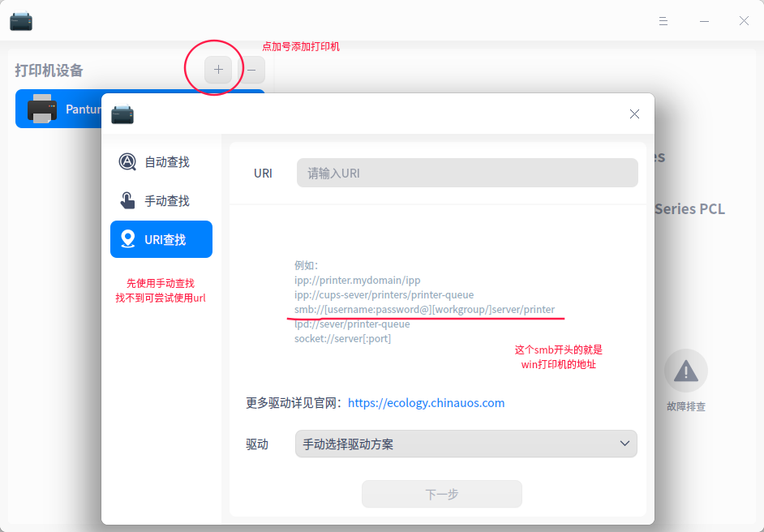The width and height of the screenshot is (764, 532).
Task: Click the 故障排查 warning triangle icon
Action: (685, 371)
